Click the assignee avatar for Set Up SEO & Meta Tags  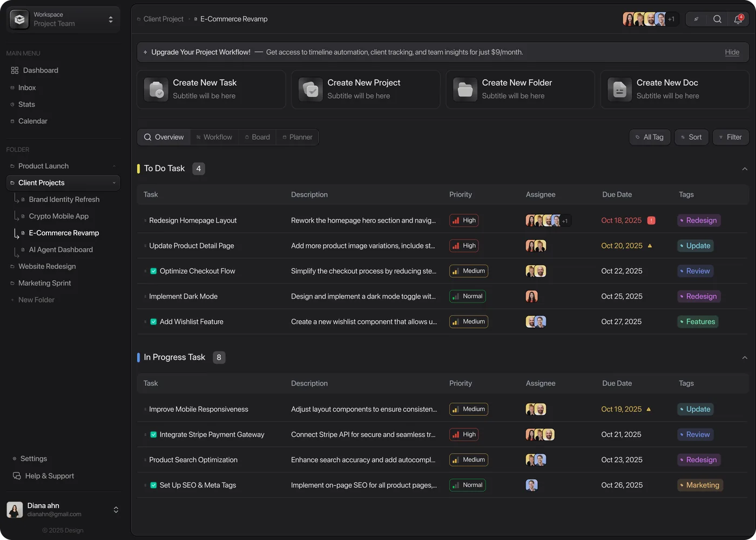coord(532,485)
